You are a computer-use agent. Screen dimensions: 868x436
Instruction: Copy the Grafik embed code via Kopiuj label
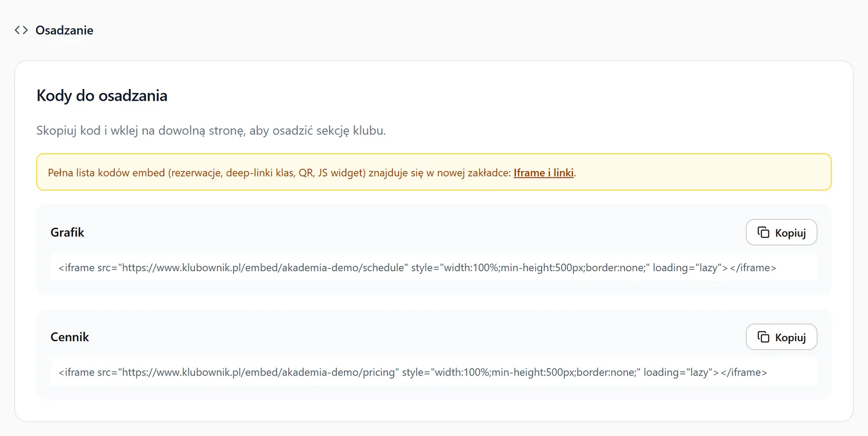790,233
